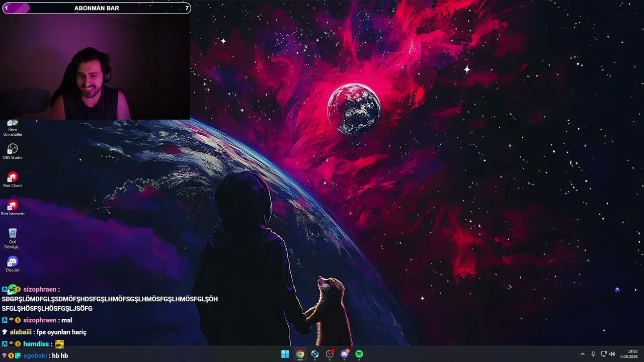This screenshot has width=644, height=362.
Task: Click sizophraen's username above the long message
Action: (40, 290)
